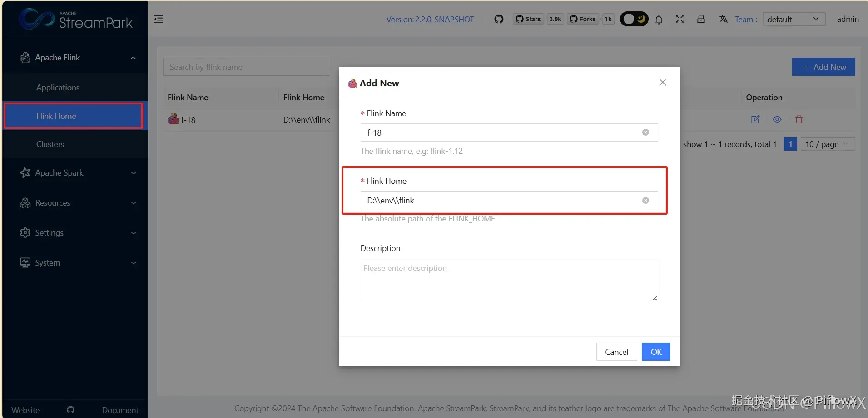This screenshot has height=418, width=868.
Task: Open the Clusters menu item
Action: tap(50, 144)
